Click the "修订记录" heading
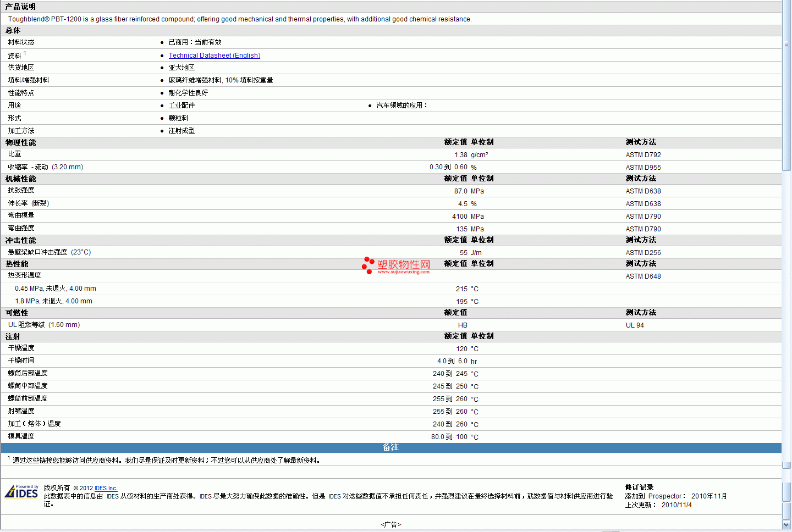The width and height of the screenshot is (792, 532). click(640, 487)
